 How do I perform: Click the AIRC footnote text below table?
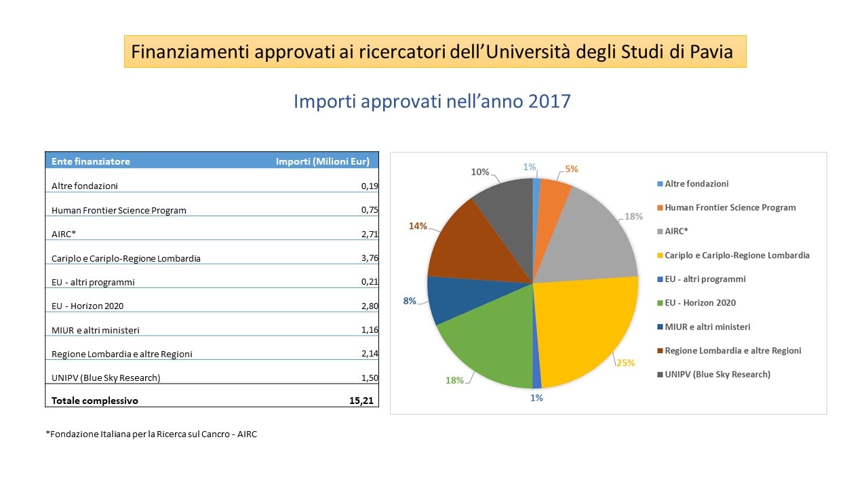click(x=151, y=434)
